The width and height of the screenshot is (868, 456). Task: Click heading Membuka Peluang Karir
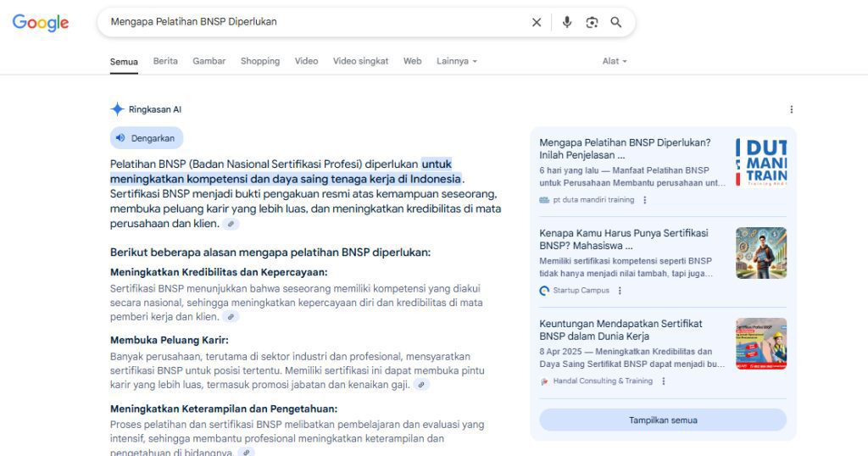pyautogui.click(x=170, y=341)
